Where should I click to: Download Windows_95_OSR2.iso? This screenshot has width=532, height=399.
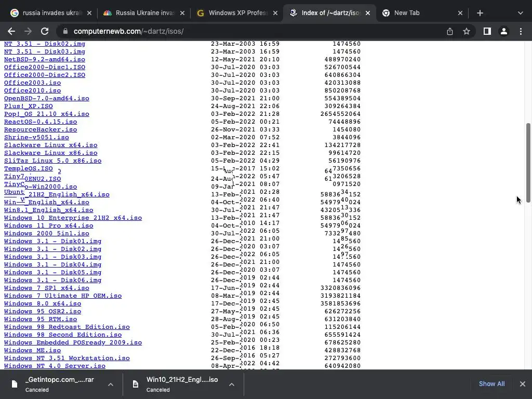(43, 312)
